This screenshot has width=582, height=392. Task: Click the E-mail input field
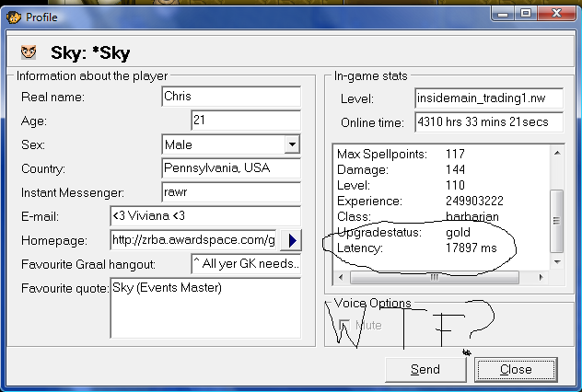(x=204, y=216)
